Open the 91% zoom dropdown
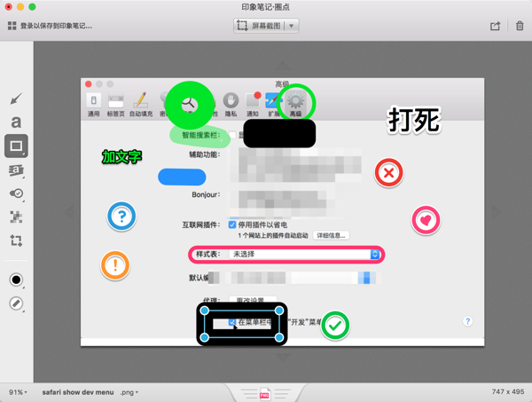 18,392
